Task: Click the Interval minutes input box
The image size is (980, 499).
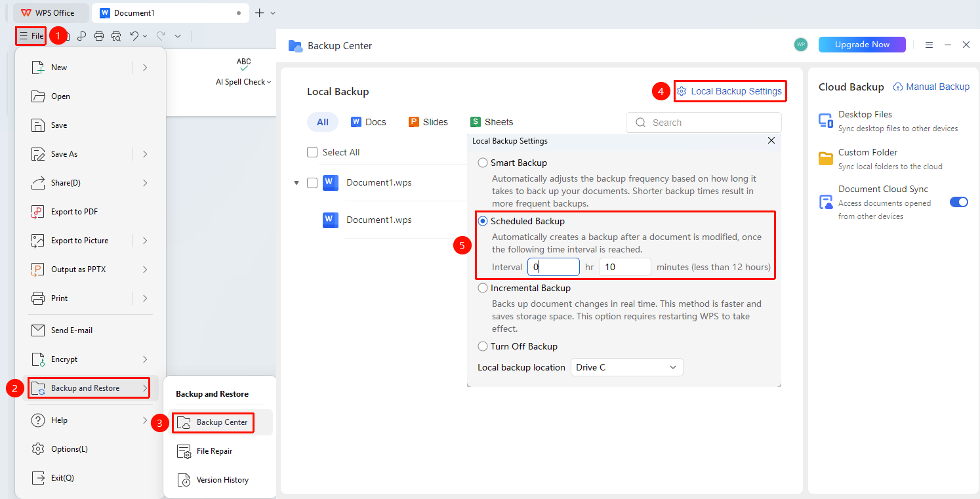Action: pyautogui.click(x=625, y=267)
